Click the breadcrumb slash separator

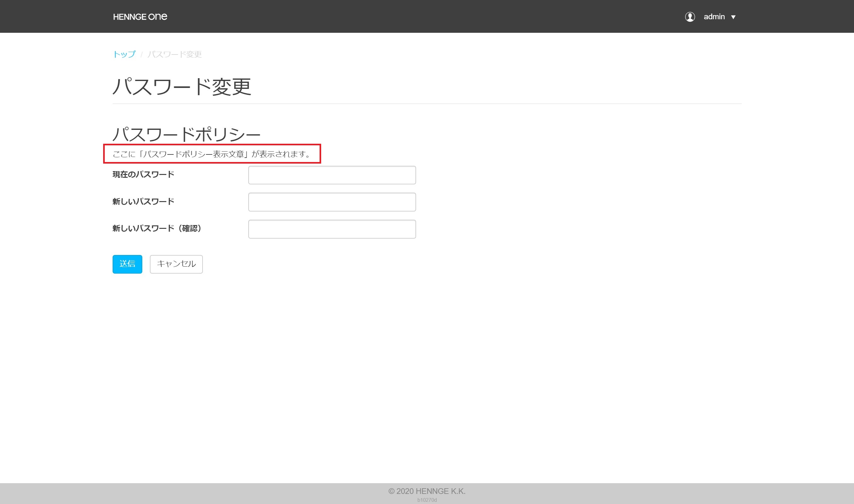point(141,55)
